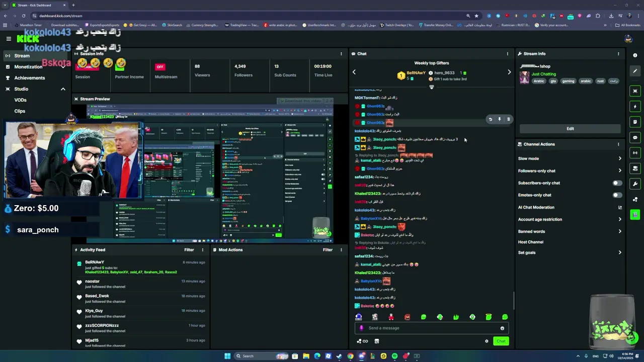The height and width of the screenshot is (362, 644).
Task: Click reply arrow on hovered chat message
Action: point(491,120)
